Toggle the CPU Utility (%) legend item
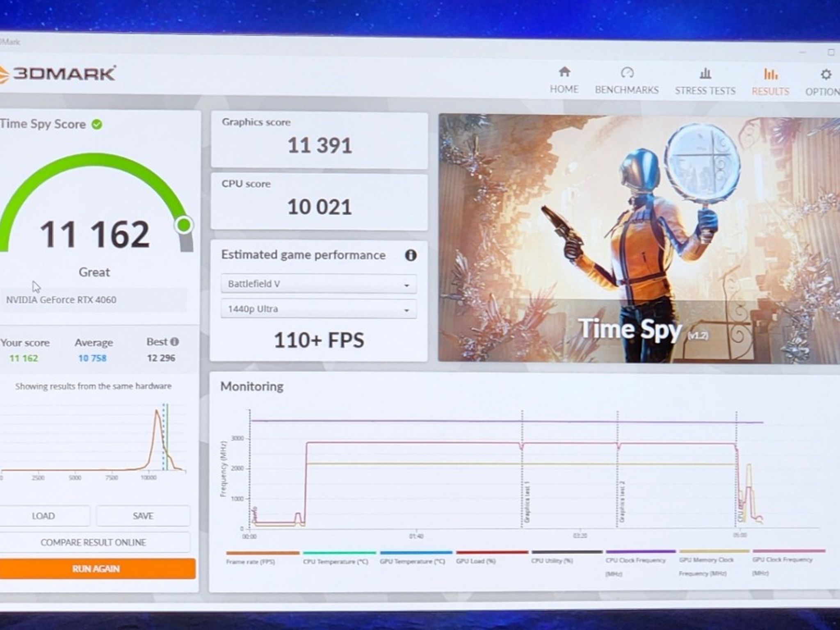 tap(567, 558)
